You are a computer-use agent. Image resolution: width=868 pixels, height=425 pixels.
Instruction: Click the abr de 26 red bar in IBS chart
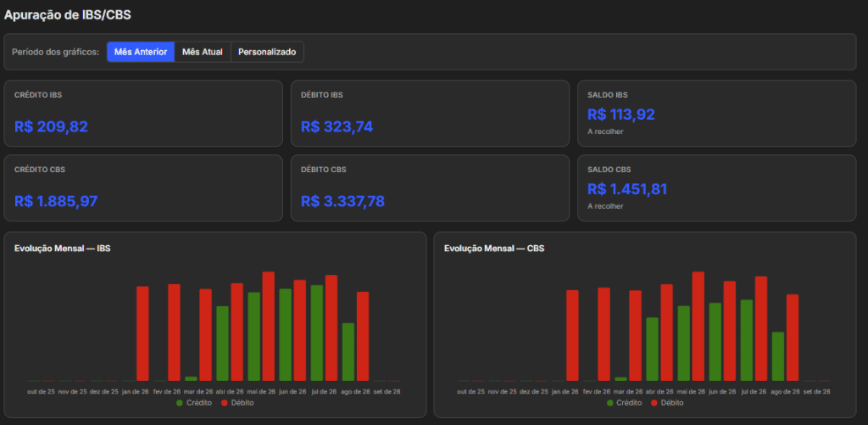click(x=237, y=332)
